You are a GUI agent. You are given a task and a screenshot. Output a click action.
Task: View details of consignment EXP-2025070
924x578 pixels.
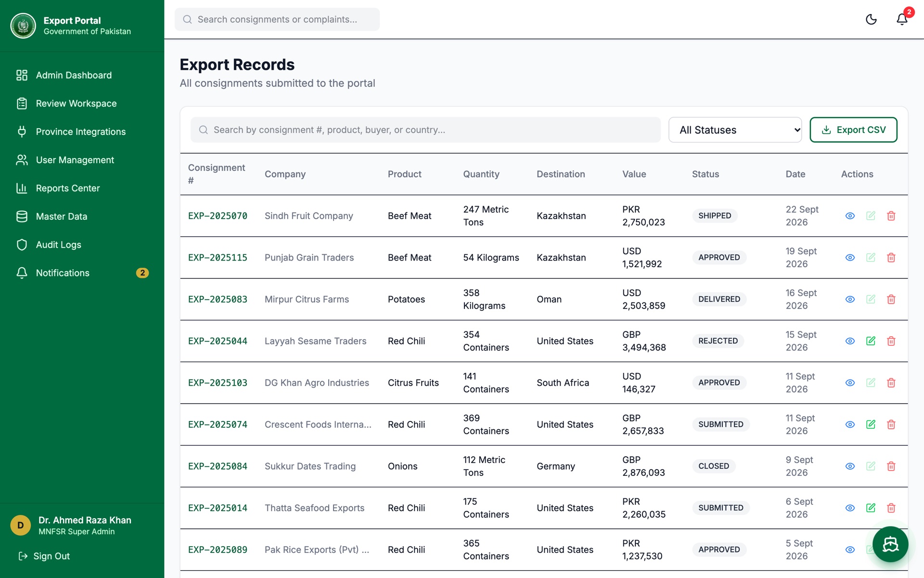850,216
